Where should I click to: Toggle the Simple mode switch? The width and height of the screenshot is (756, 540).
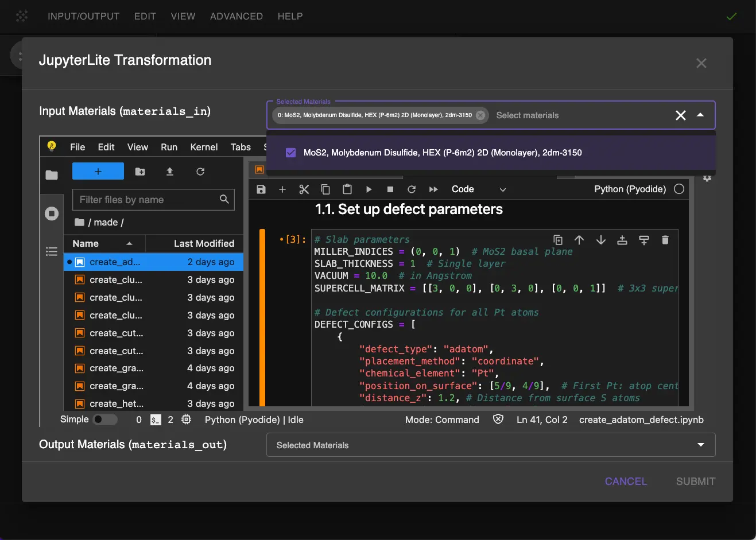105,419
